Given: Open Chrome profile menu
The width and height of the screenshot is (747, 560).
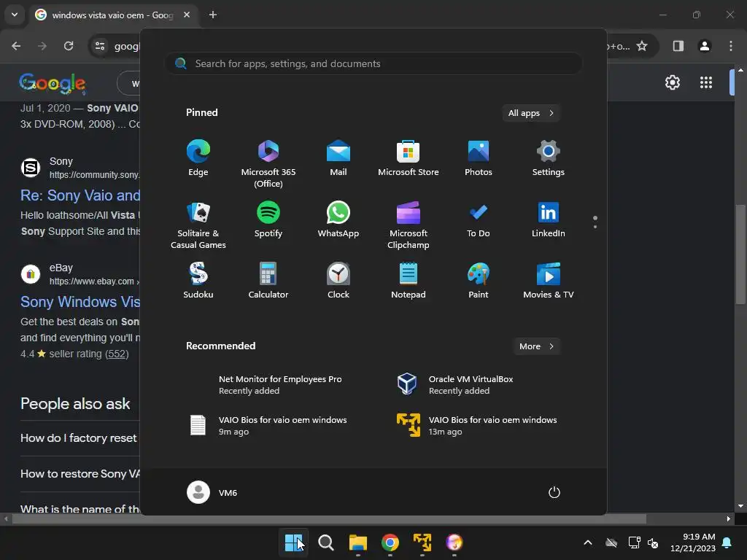Looking at the screenshot, I should (x=705, y=46).
